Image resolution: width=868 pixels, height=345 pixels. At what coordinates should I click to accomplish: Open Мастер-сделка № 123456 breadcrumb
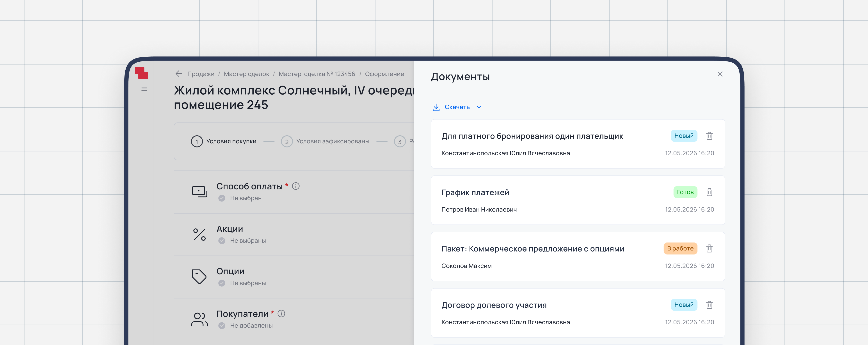[x=317, y=74]
